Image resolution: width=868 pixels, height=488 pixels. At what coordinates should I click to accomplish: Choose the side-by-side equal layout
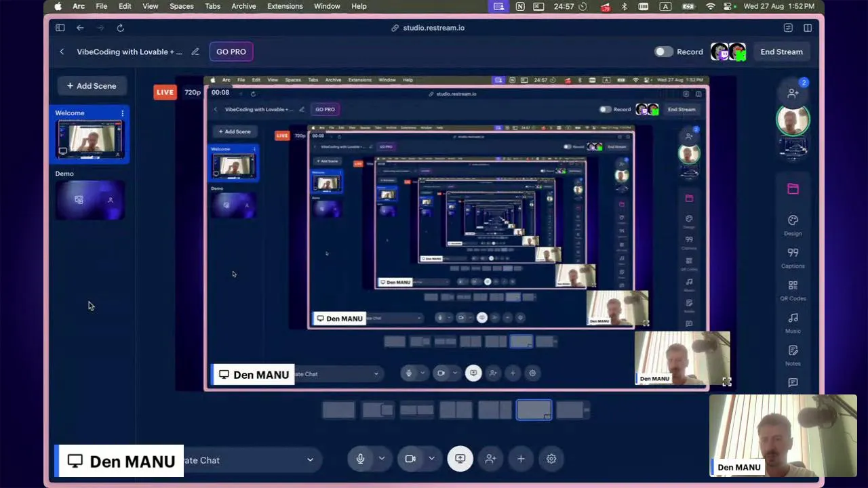coord(456,409)
